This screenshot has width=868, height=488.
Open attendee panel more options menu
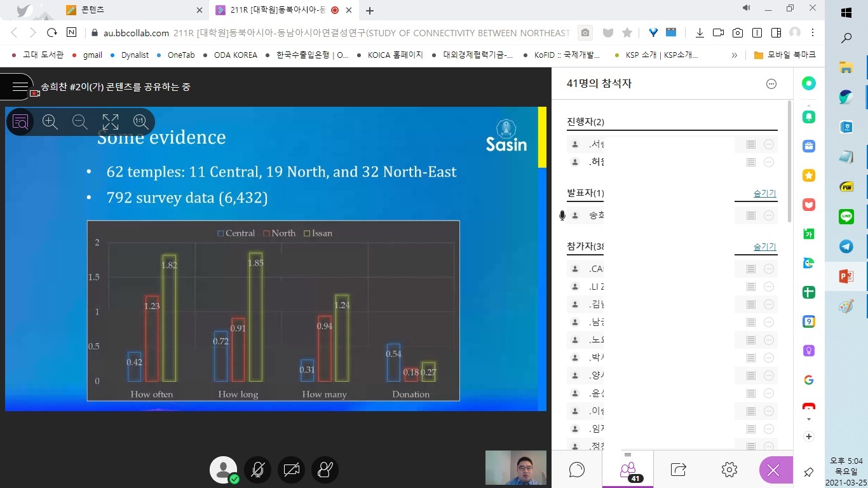coord(771,84)
